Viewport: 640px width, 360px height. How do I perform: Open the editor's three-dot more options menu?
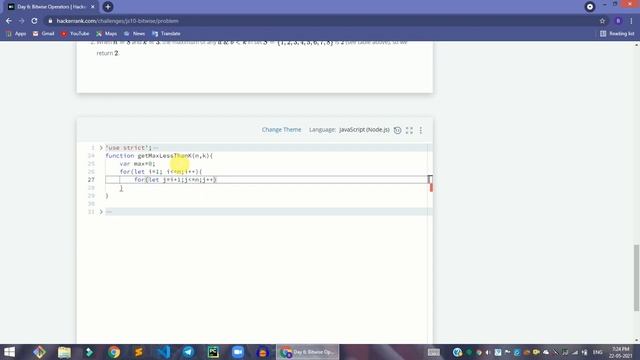(421, 130)
